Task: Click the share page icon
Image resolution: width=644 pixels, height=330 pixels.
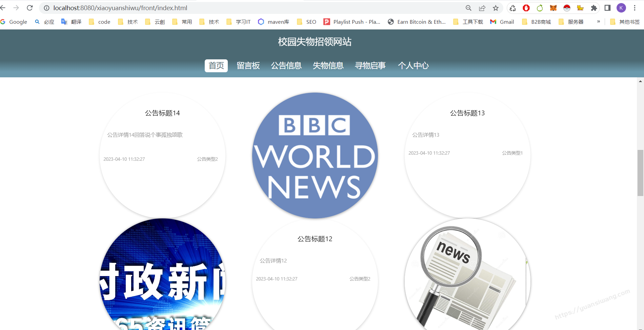Action: (482, 8)
